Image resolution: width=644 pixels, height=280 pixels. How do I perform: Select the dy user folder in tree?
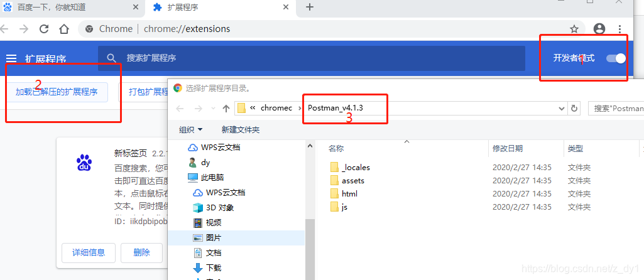click(199, 163)
